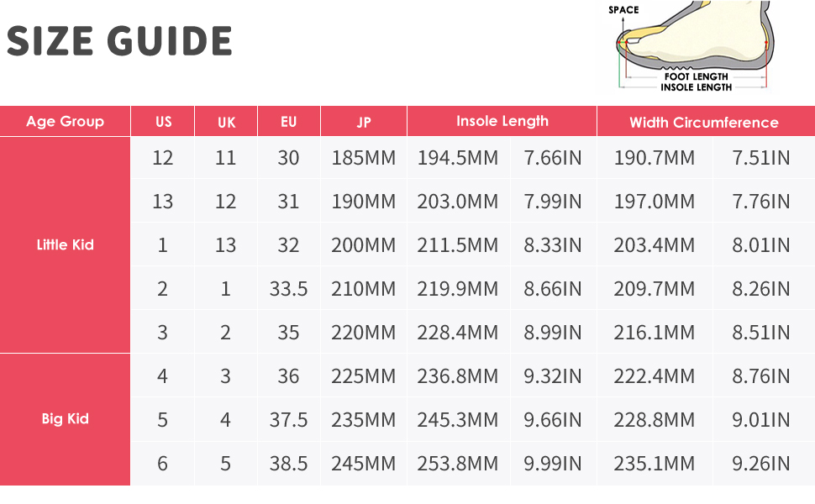Image resolution: width=815 pixels, height=504 pixels.
Task: Click the 203.4MM width circumference cell
Action: pos(655,245)
